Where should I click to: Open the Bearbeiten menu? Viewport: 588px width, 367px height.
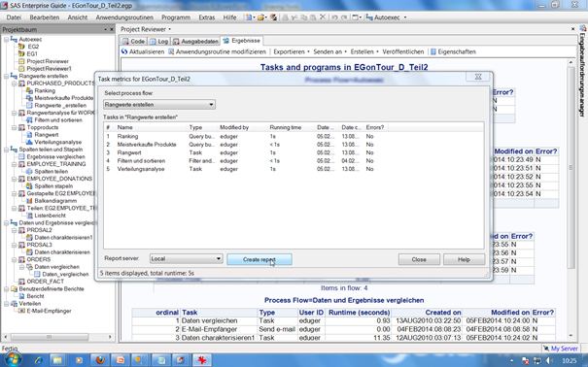[x=45, y=17]
